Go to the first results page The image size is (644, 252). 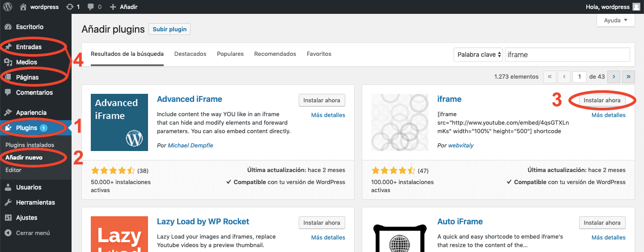click(x=550, y=77)
